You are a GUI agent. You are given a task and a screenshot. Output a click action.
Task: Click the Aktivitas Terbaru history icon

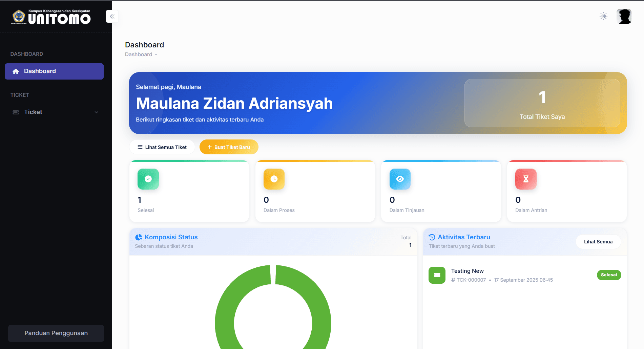pos(432,237)
